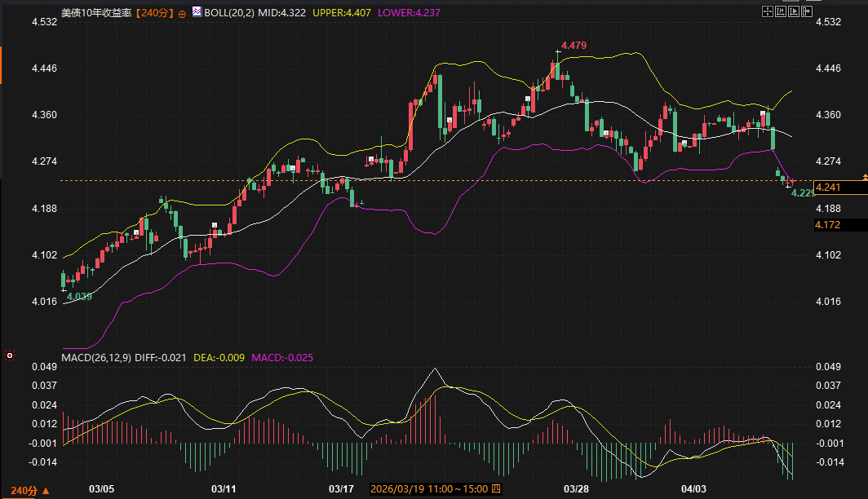Image resolution: width=868 pixels, height=499 pixels.
Task: Click the 4.532 label on left price axis
Action: pos(44,22)
